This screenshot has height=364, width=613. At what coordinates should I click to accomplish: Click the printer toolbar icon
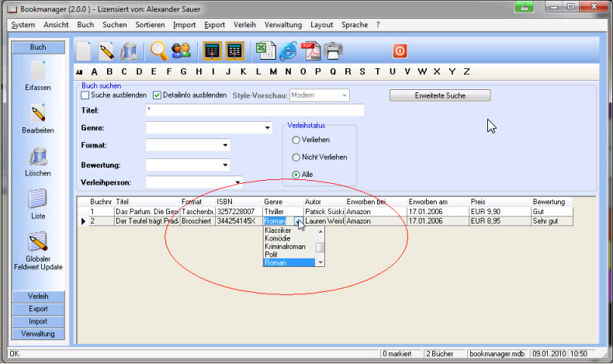tap(334, 51)
